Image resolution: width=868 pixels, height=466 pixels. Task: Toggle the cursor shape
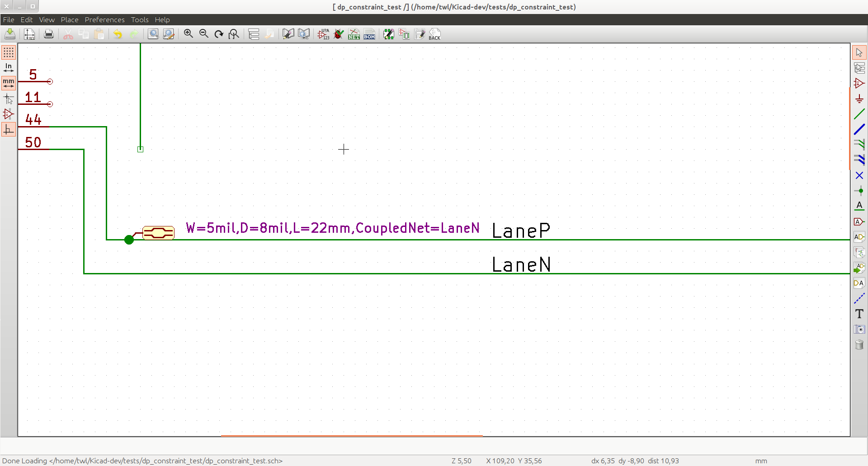click(x=9, y=99)
